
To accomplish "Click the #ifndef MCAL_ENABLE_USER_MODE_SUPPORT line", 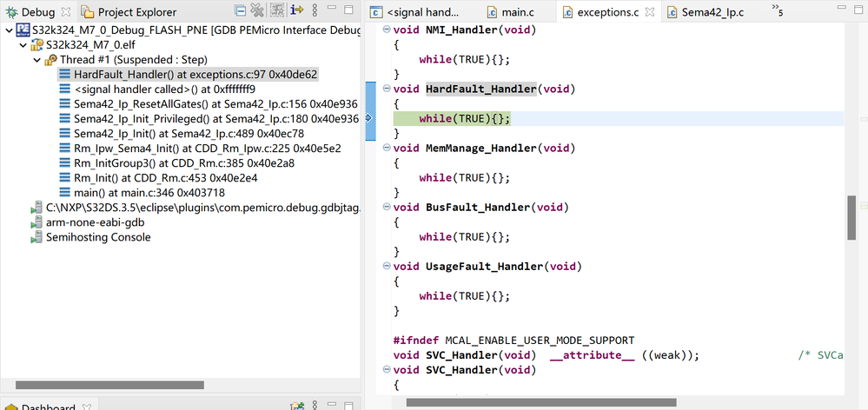I will [514, 341].
